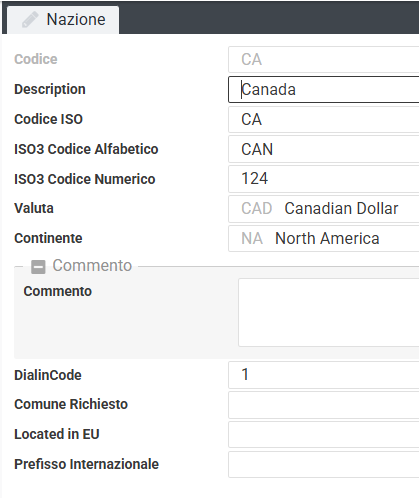The image size is (419, 498).
Task: Click the Prefisso Internazionale input field
Action: pos(323,465)
